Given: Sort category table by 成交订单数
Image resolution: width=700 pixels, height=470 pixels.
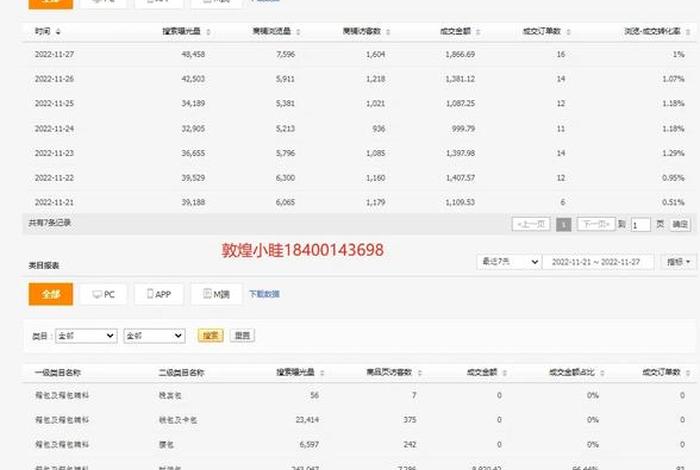Looking at the screenshot, I should tap(688, 373).
